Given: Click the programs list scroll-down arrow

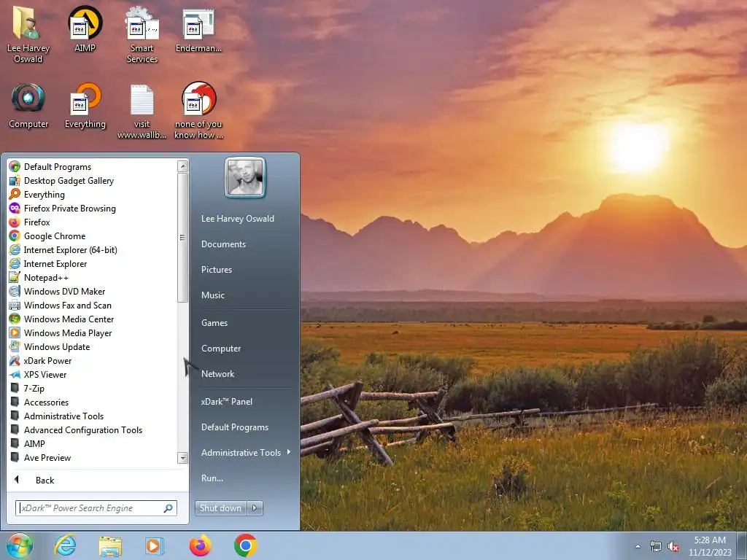Looking at the screenshot, I should point(182,458).
